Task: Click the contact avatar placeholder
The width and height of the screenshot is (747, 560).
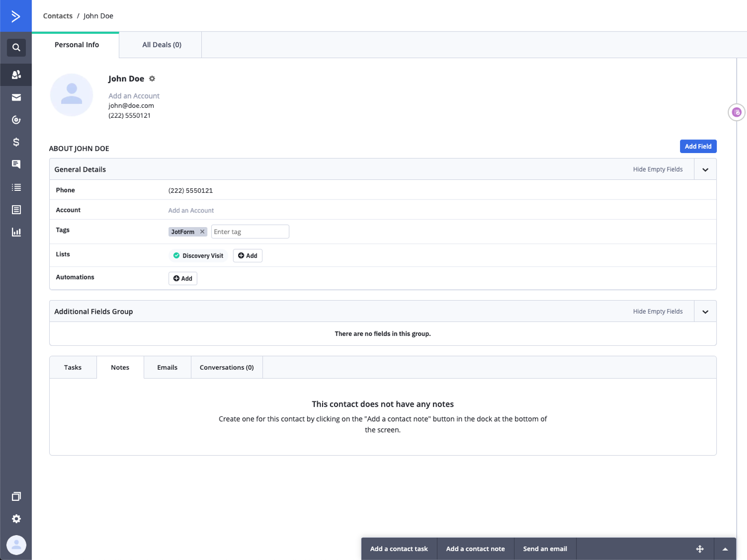Action: [x=72, y=95]
